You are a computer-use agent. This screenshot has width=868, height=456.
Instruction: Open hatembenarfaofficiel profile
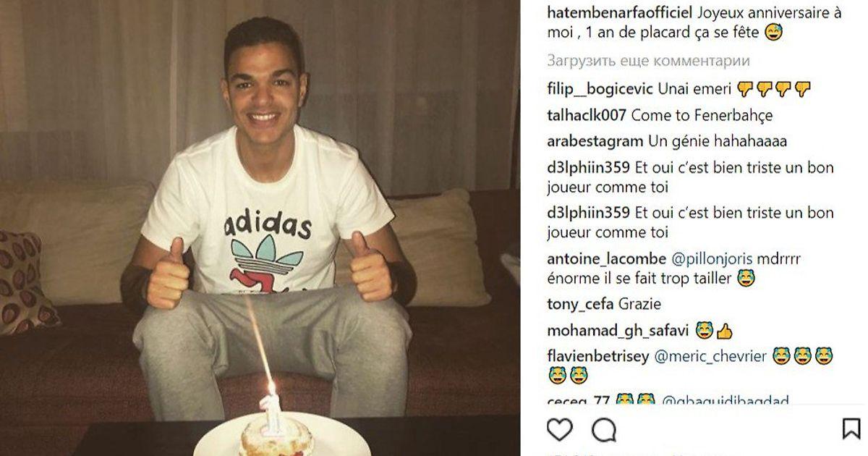[619, 12]
